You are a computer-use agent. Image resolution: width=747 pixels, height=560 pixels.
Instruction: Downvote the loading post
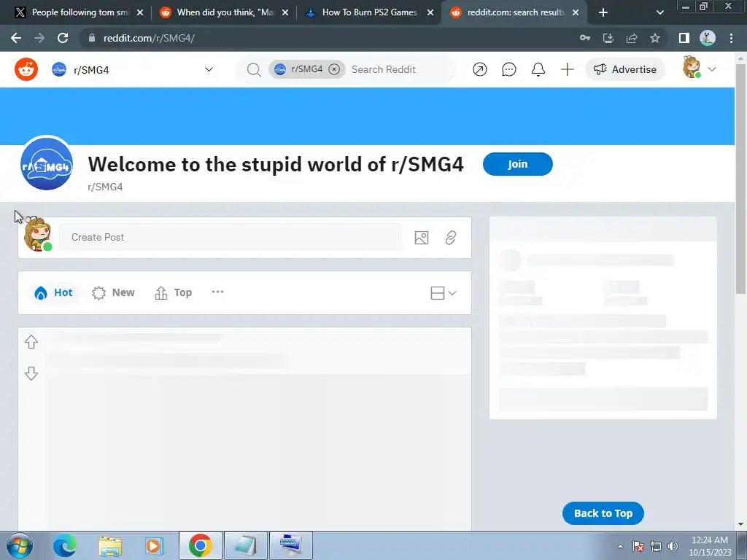pyautogui.click(x=31, y=373)
